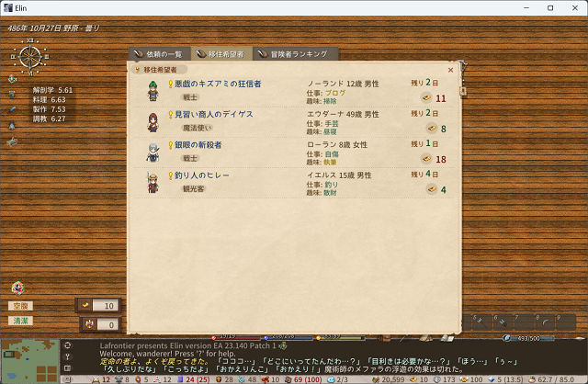Click the pin widget on the window's right edge
The image size is (588, 384).
(462, 67)
